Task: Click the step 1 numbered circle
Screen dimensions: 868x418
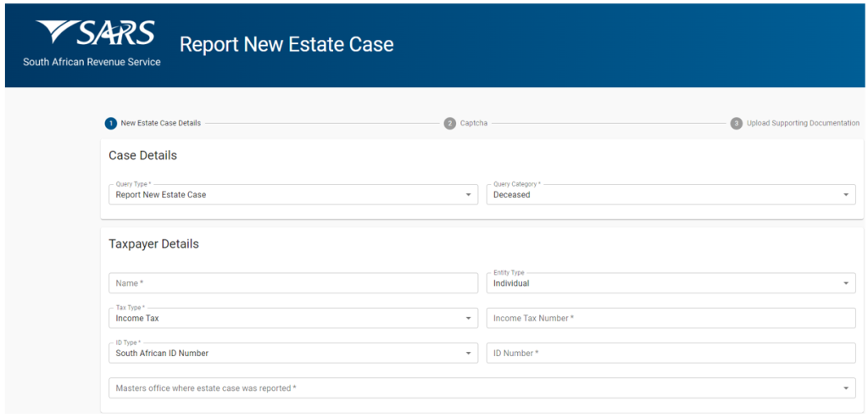Action: coord(111,123)
